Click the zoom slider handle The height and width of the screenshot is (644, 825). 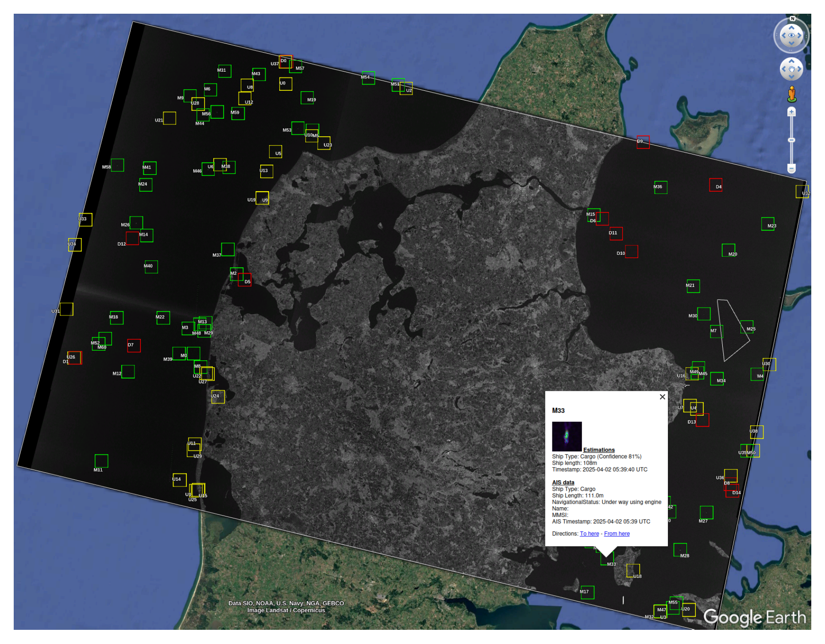792,140
